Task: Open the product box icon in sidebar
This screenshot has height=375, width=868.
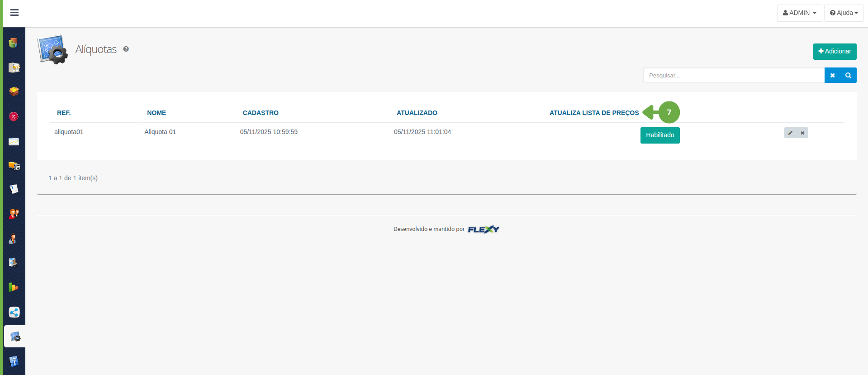Action: pos(14,91)
